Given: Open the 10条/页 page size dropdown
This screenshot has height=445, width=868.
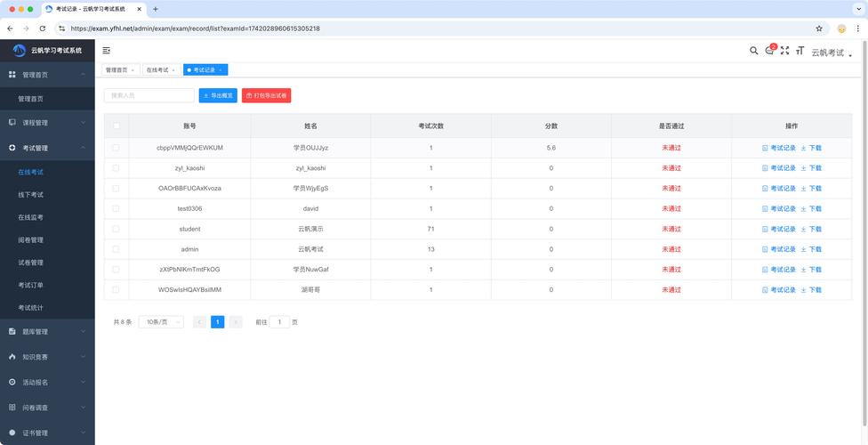Looking at the screenshot, I should [161, 322].
